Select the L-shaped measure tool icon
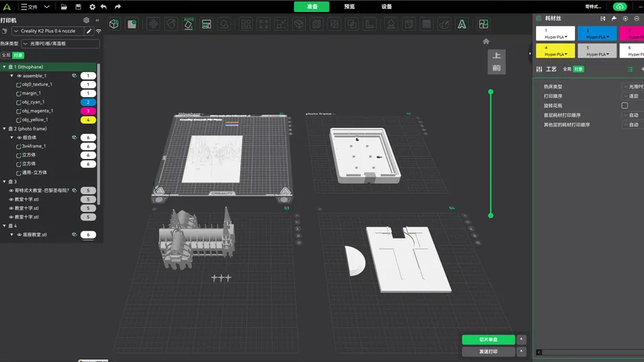This screenshot has height=362, width=644. pyautogui.click(x=370, y=24)
